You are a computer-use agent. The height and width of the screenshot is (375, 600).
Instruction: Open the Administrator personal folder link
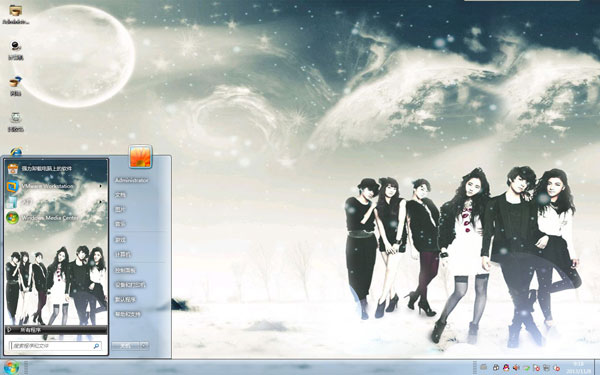pos(132,180)
